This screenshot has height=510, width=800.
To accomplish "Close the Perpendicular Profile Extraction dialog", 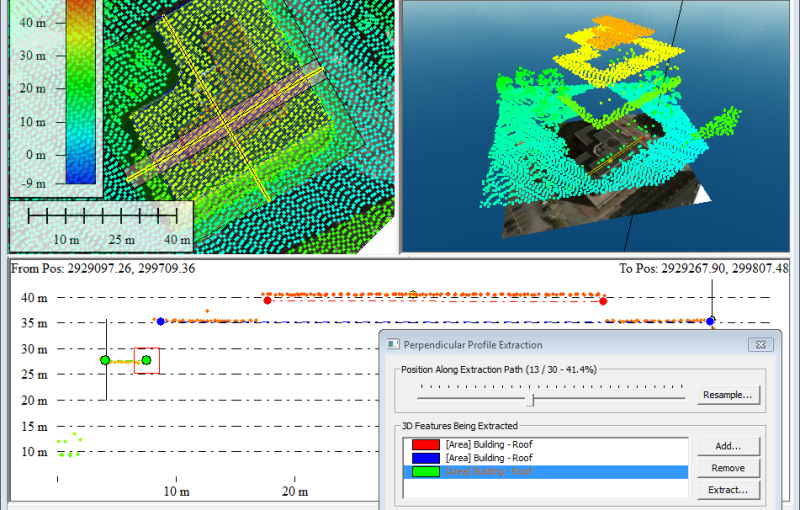I will pyautogui.click(x=763, y=345).
